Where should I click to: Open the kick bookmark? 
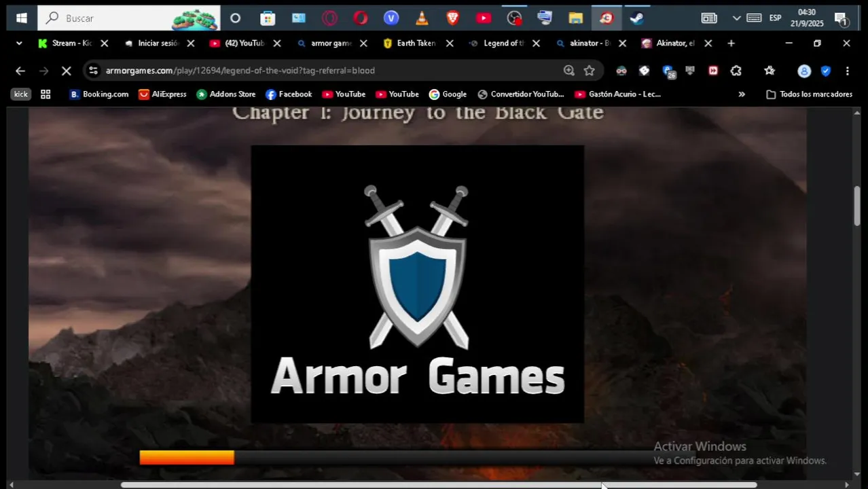click(x=21, y=94)
